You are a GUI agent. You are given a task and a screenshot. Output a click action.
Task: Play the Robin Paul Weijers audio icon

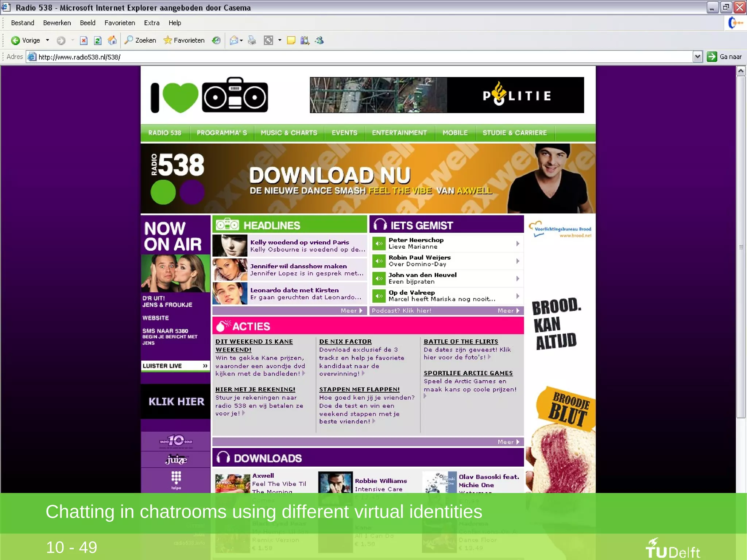pos(379,261)
